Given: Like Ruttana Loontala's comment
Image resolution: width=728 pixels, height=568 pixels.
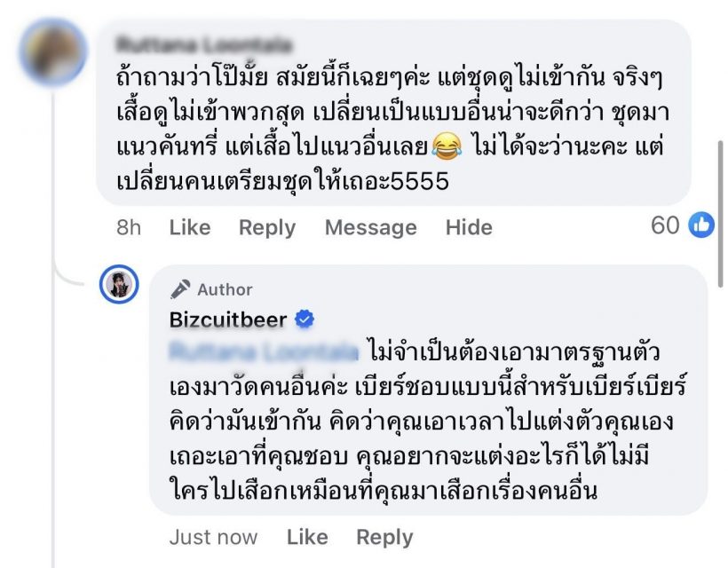Looking at the screenshot, I should (x=190, y=227).
